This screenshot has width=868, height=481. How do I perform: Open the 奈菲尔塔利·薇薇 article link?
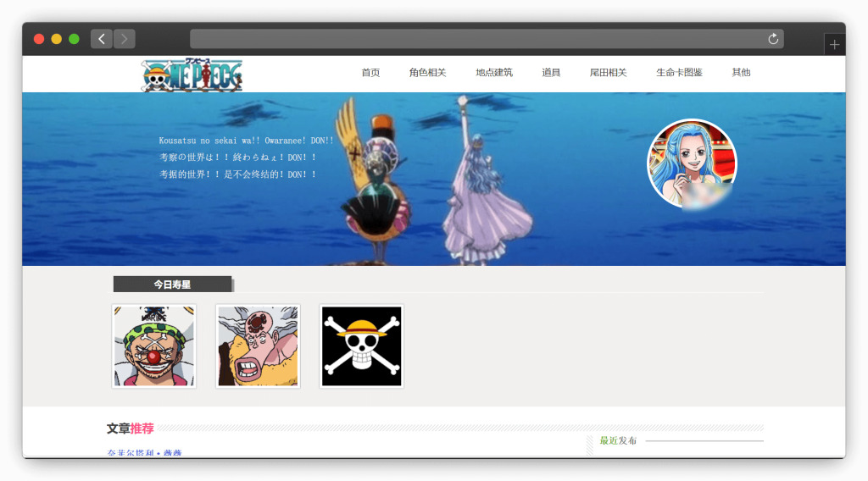[x=144, y=453]
